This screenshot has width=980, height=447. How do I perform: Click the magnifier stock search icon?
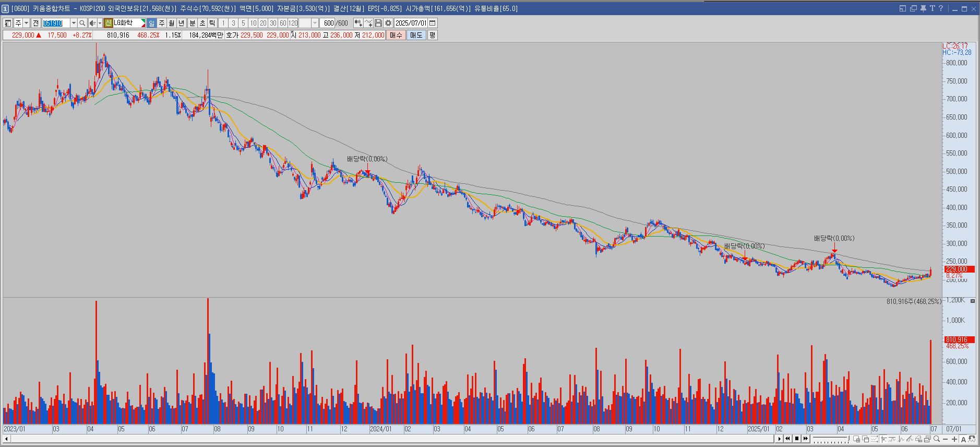[x=82, y=23]
